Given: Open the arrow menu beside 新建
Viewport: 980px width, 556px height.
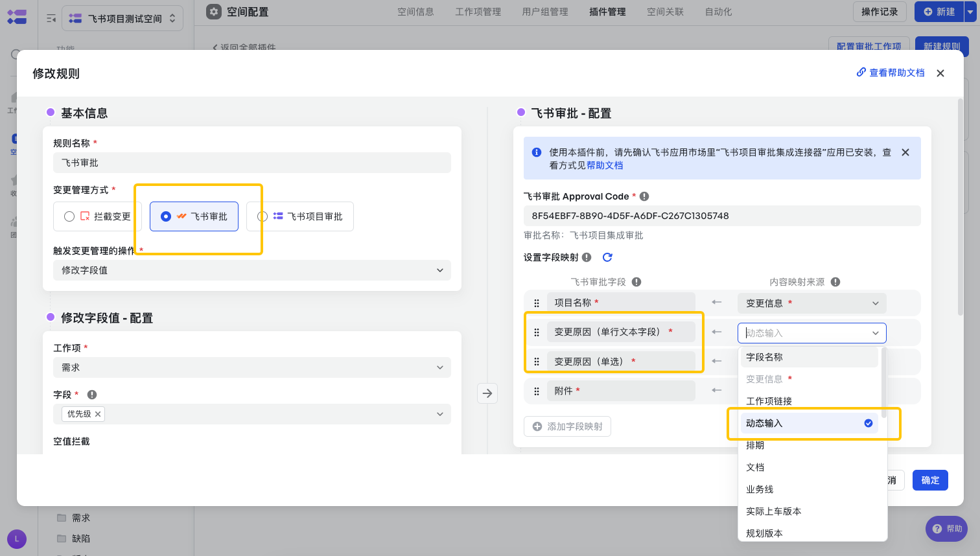Looking at the screenshot, I should (970, 12).
